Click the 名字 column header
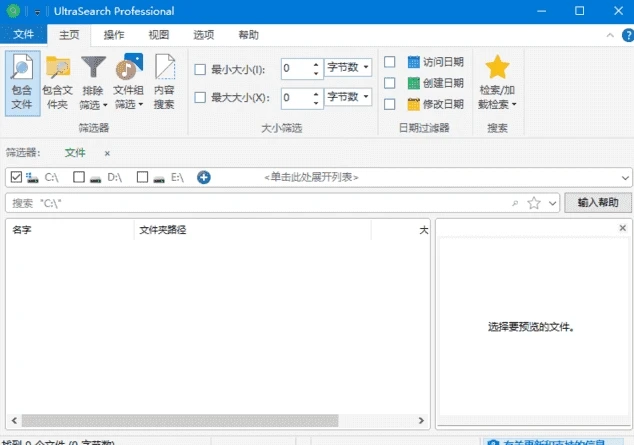This screenshot has height=445, width=634. (x=70, y=230)
